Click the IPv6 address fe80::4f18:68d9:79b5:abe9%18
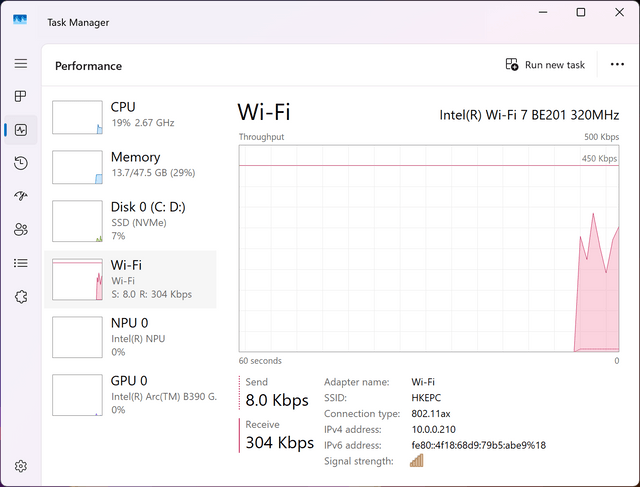 point(478,445)
